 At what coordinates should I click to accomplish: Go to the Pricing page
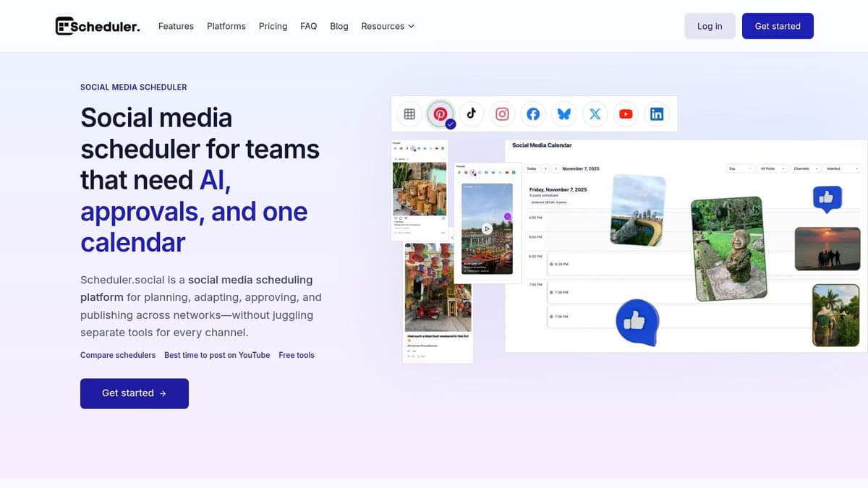tap(273, 26)
